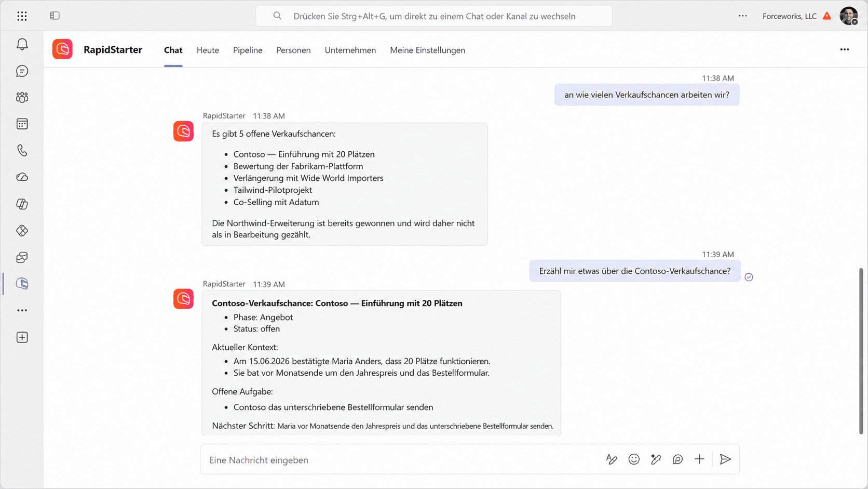Switch to the Chat tab
Image resolution: width=868 pixels, height=489 pixels.
click(x=173, y=50)
